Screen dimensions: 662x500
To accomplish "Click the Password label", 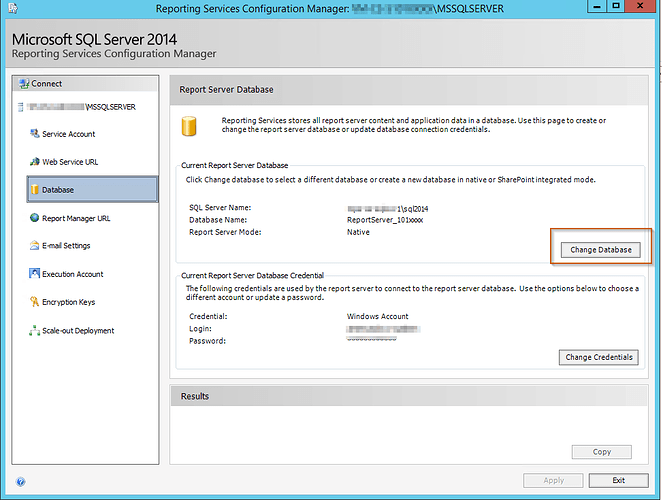I will coord(207,341).
